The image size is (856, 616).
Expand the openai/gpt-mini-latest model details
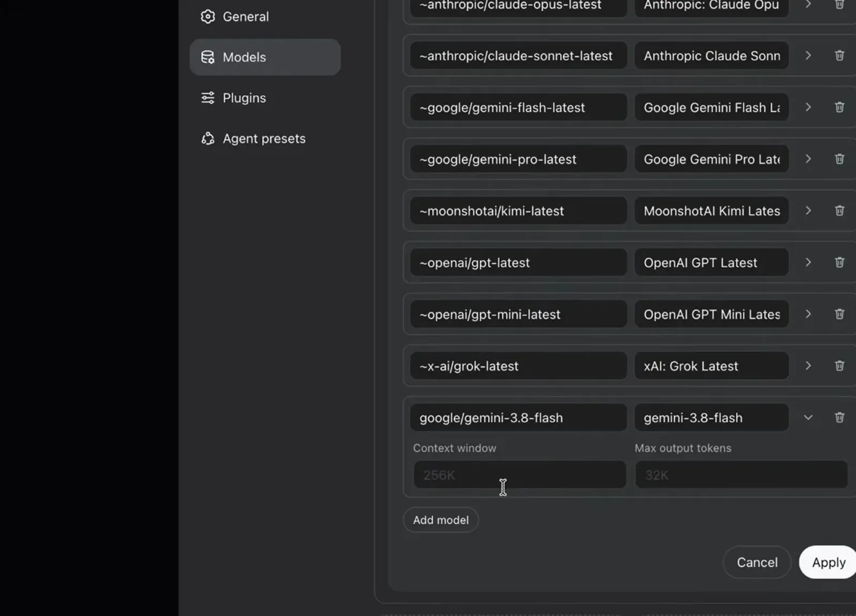(808, 314)
